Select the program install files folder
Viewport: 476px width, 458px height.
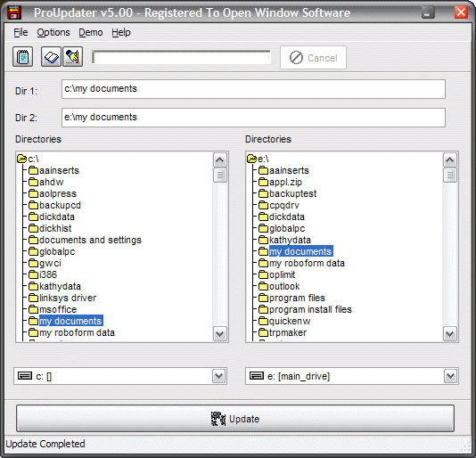click(x=305, y=309)
